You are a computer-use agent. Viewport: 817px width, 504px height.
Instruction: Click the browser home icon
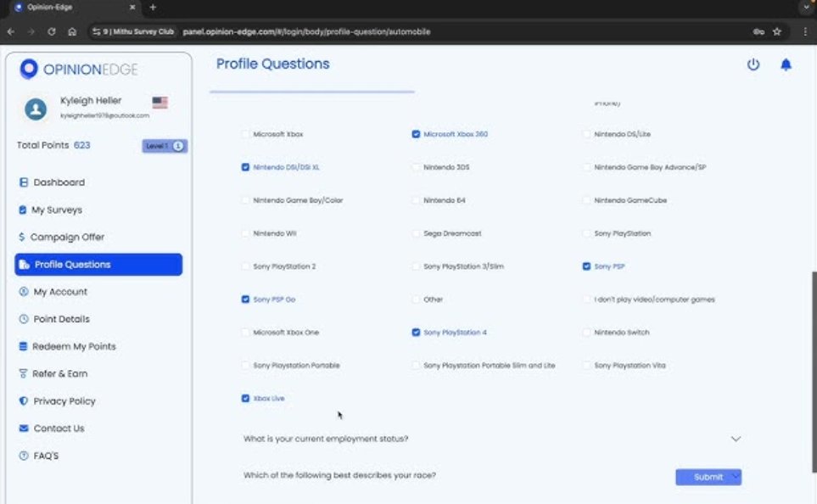[x=72, y=31]
